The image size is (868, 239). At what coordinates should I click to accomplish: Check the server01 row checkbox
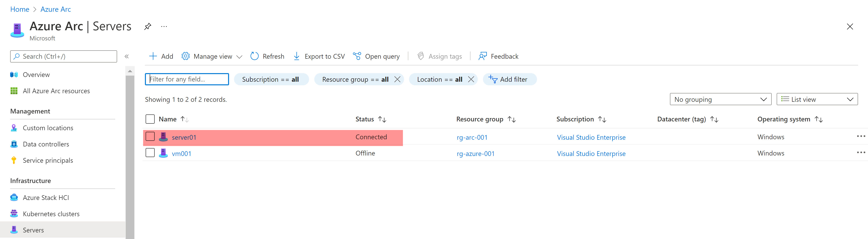point(150,137)
